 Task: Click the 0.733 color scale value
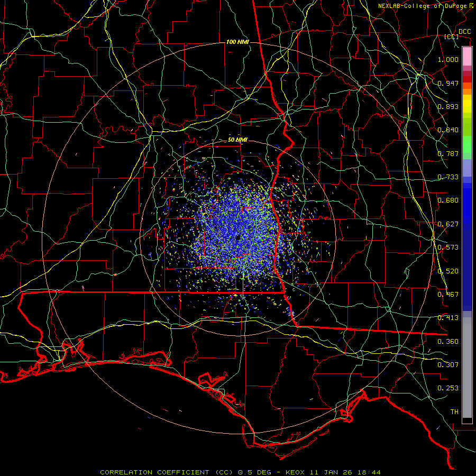[x=448, y=177]
